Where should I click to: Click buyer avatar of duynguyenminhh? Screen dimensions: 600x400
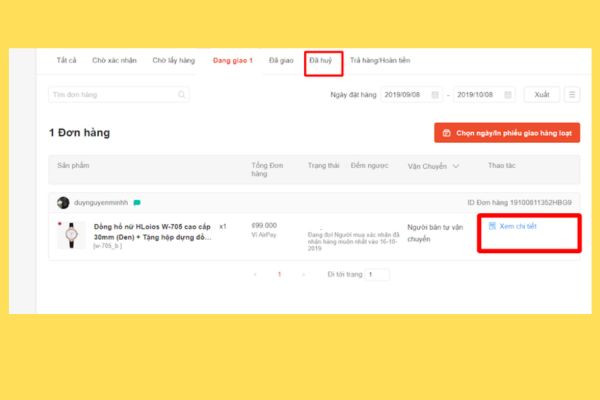[x=63, y=203]
